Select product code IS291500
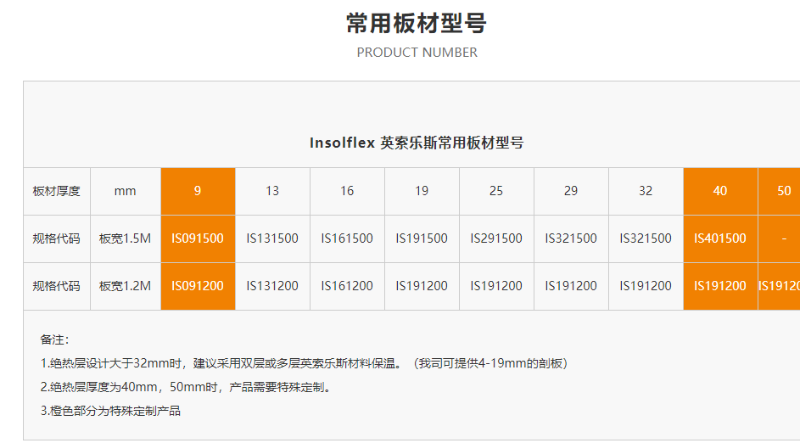Screen dimensions: 800x443 (x=496, y=239)
